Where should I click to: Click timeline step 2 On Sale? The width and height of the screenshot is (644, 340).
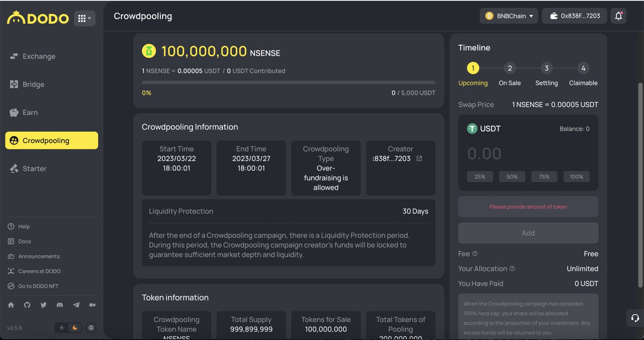[510, 68]
